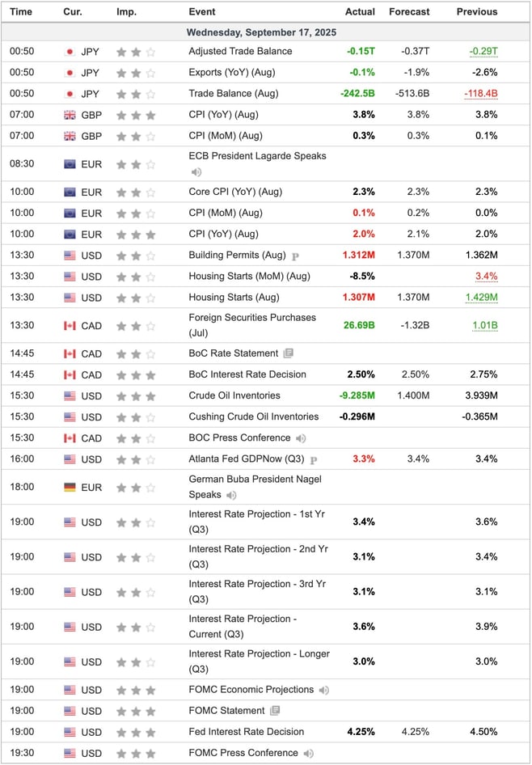This screenshot has width=532, height=765.
Task: Click importance stars for UK CPI (YoY)
Action: click(x=136, y=115)
